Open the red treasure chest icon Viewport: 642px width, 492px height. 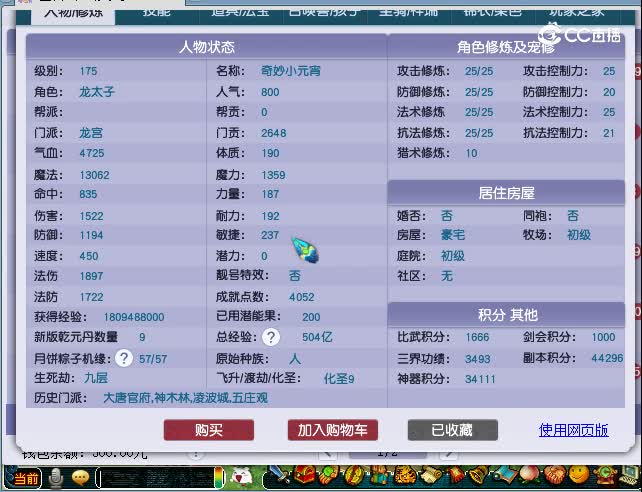pyautogui.click(x=304, y=475)
